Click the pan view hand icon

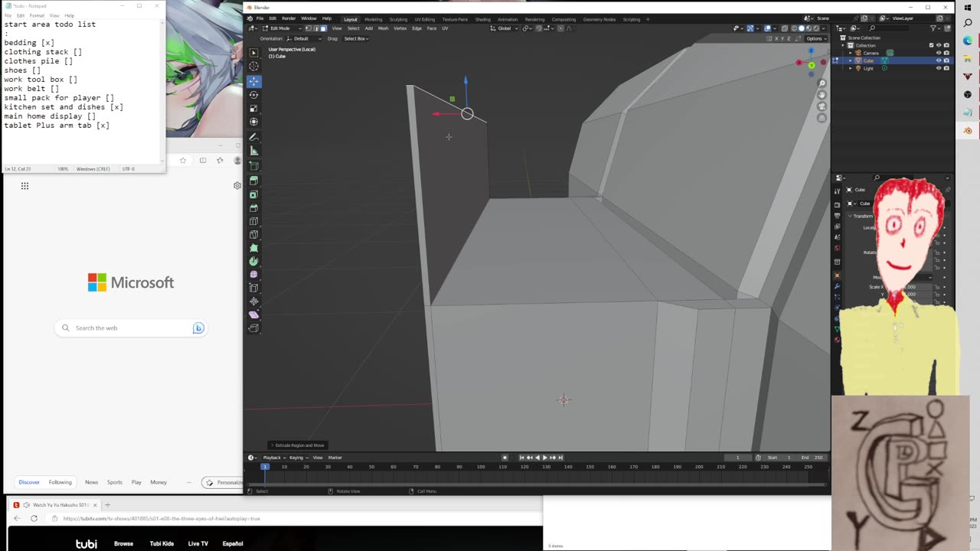[x=822, y=95]
